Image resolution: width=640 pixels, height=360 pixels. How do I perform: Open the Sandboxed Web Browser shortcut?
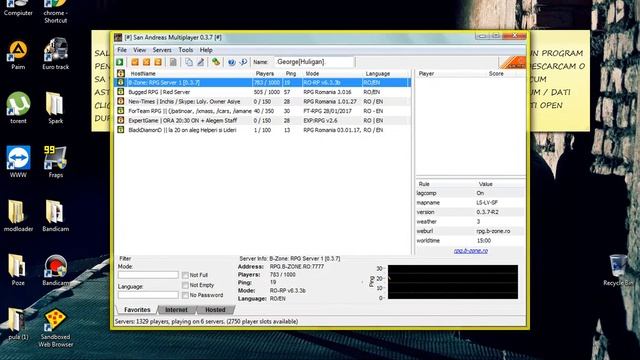[56, 329]
